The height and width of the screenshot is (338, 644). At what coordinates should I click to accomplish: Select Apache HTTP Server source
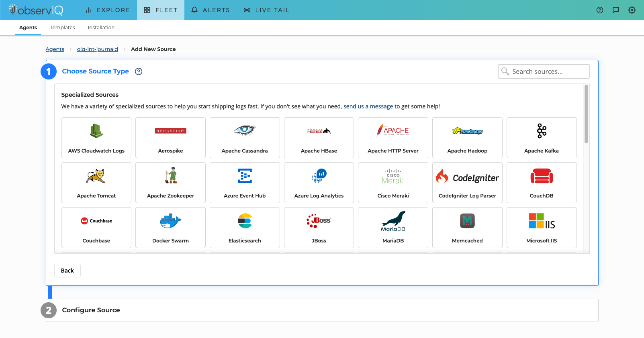click(393, 138)
